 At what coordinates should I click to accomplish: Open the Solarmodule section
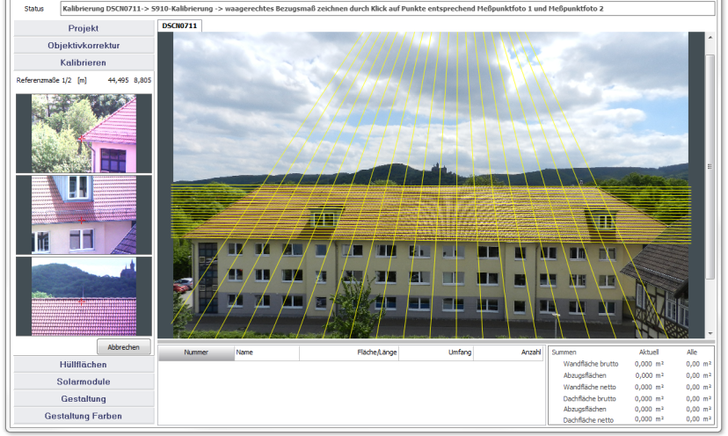83,382
